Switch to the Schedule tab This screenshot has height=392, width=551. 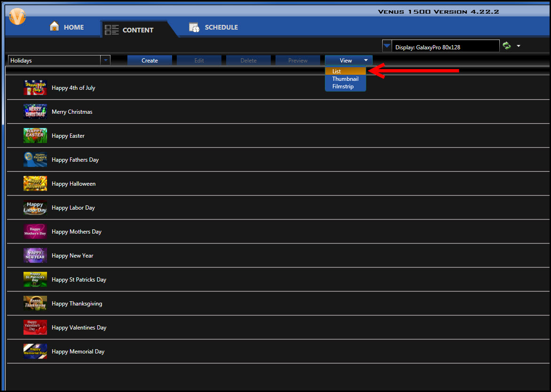point(213,27)
